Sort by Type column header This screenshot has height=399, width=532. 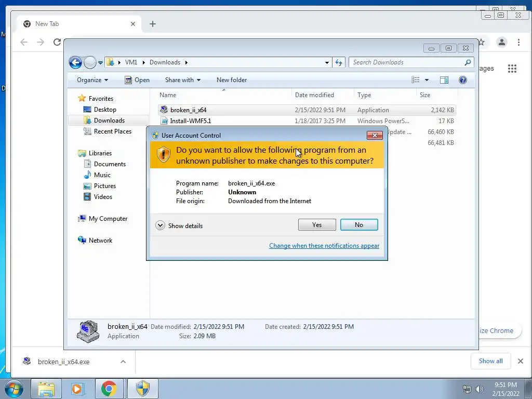pos(385,95)
